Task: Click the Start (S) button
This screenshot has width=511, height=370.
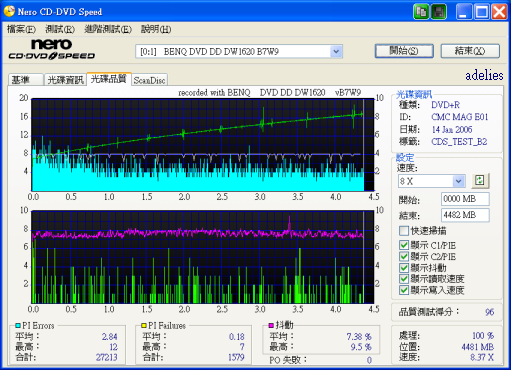Action: click(404, 51)
